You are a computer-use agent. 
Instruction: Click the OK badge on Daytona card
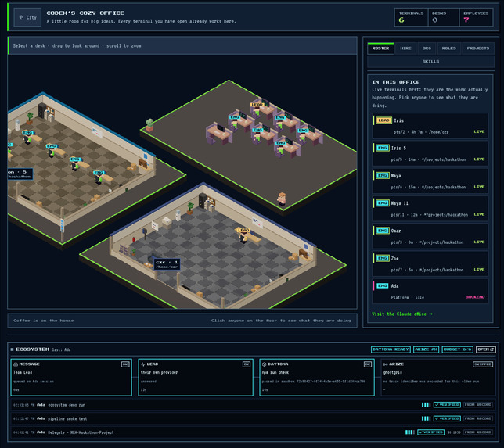[368, 364]
